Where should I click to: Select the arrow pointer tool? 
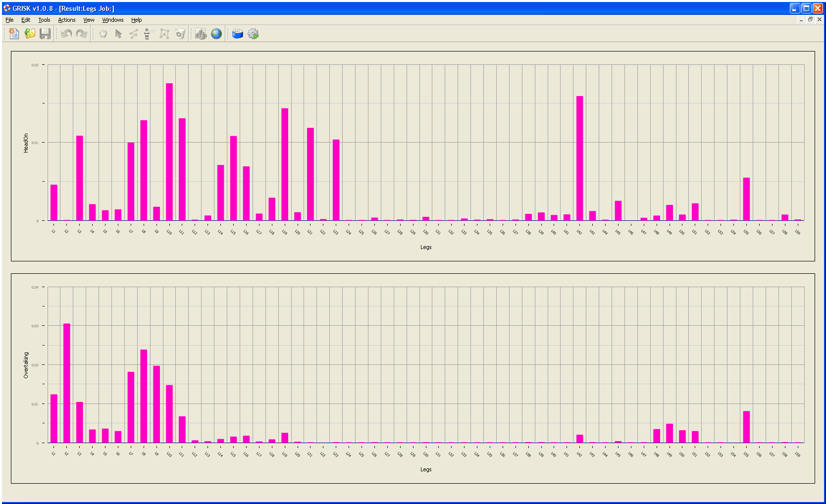(x=118, y=34)
